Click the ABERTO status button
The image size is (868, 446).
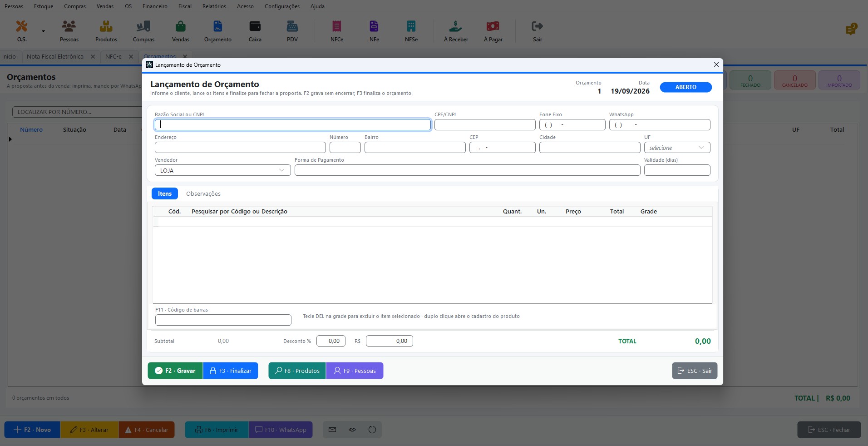pos(686,87)
